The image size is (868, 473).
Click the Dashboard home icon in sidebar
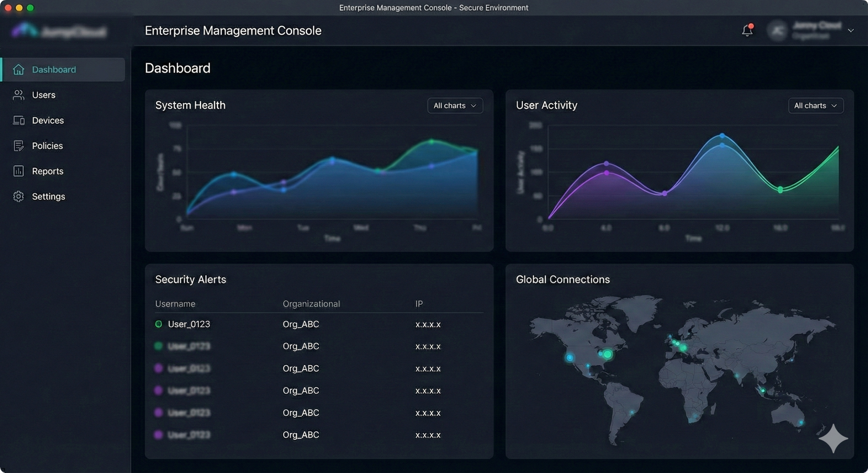click(18, 69)
